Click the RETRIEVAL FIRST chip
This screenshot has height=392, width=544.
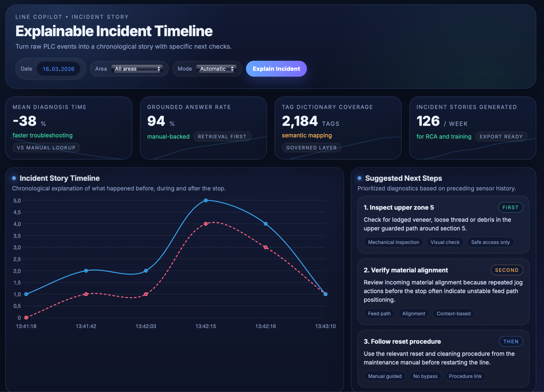tap(222, 137)
